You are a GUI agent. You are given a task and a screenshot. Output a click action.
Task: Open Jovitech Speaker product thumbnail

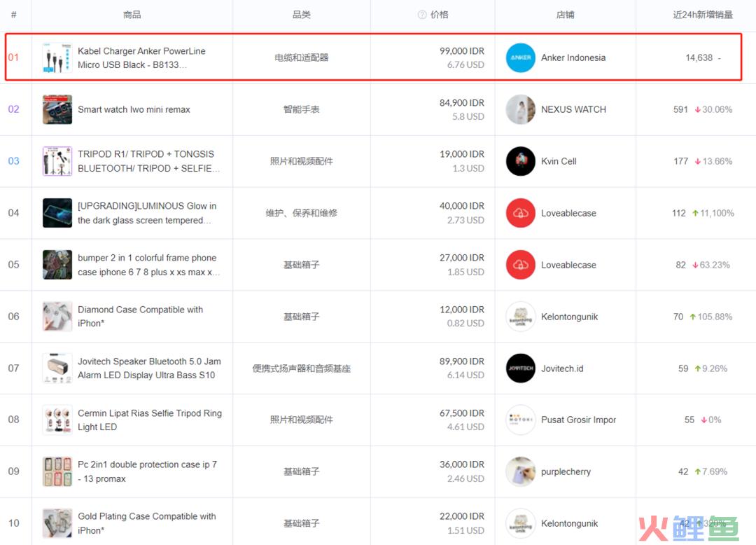[x=57, y=368]
